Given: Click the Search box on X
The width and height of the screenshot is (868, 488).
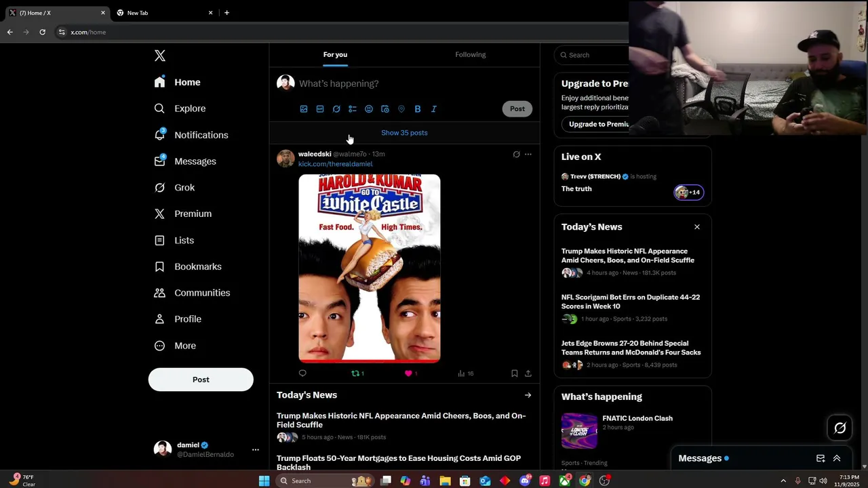Looking at the screenshot, I should 591,55.
